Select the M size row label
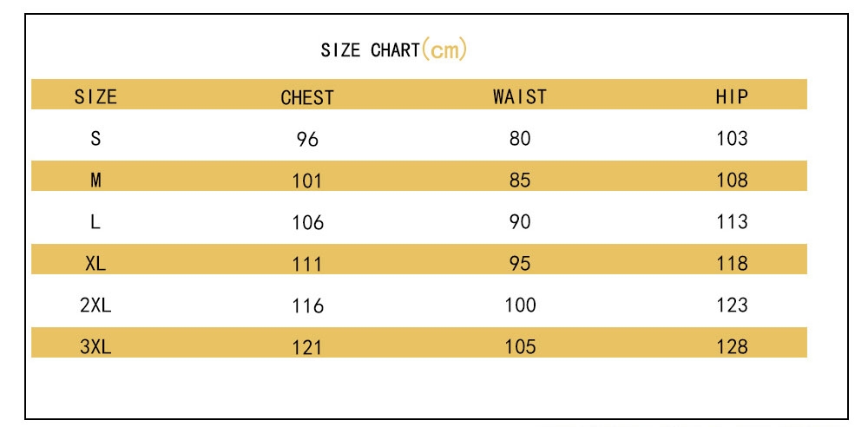The image size is (868, 427). click(95, 180)
